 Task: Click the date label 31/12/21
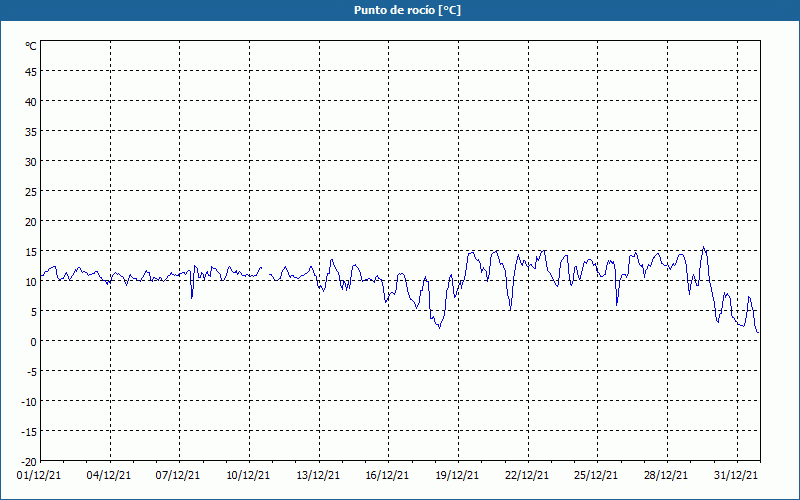point(736,476)
